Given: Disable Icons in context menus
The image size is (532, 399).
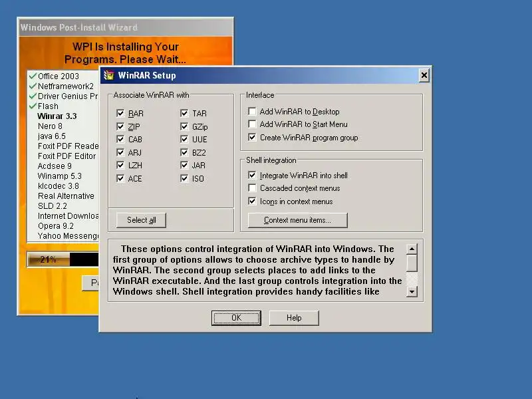Looking at the screenshot, I should pyautogui.click(x=252, y=201).
